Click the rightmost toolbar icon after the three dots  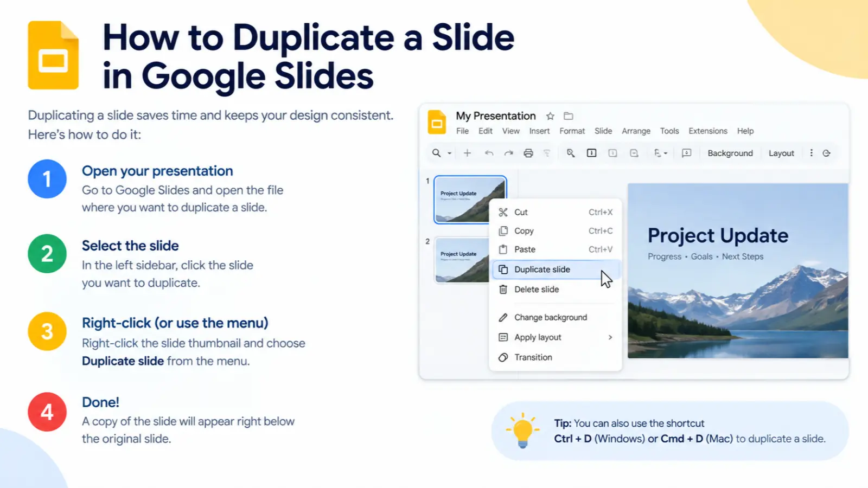(x=826, y=153)
